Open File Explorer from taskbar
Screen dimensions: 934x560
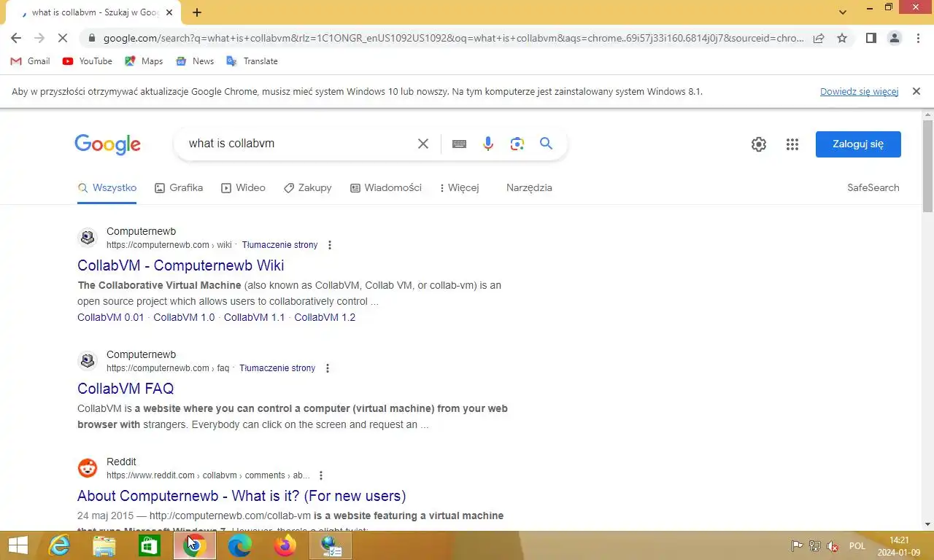(x=104, y=545)
